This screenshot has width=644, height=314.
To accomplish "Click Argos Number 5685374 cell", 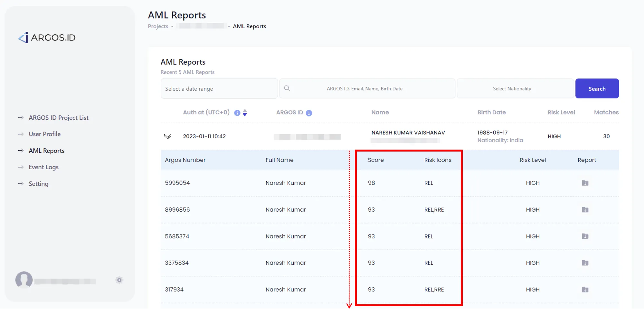I will point(177,236).
